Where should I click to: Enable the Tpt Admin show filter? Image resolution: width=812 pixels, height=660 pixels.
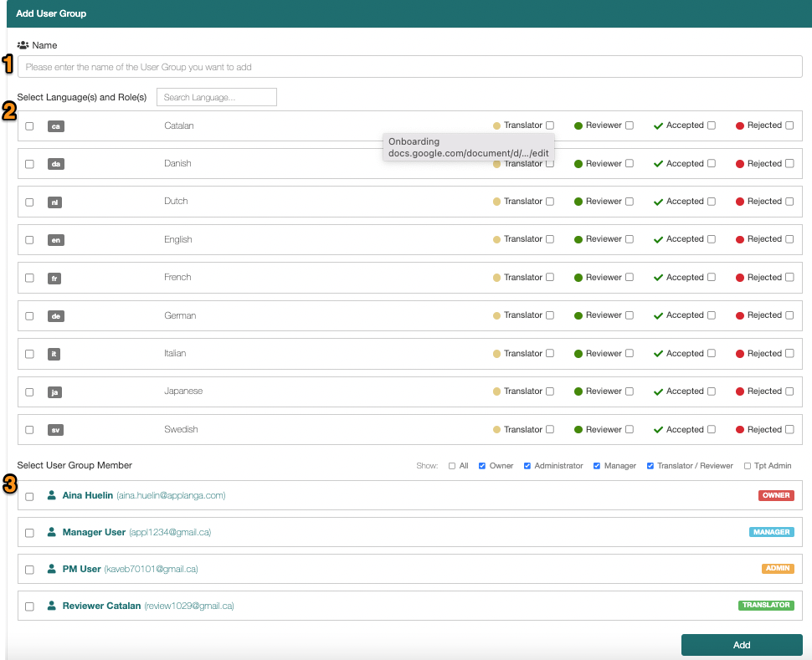(x=748, y=466)
